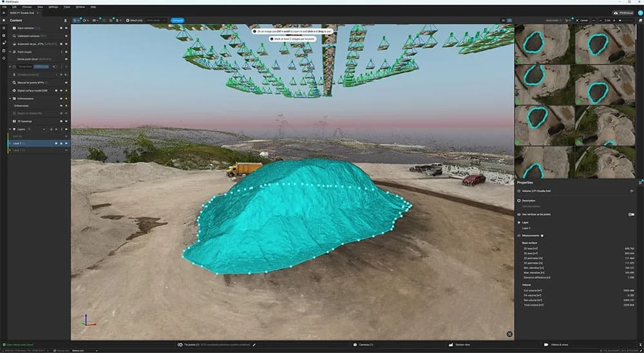The width and height of the screenshot is (644, 353).
Task: Switch viewer to 3D mode
Action: pyautogui.click(x=509, y=20)
